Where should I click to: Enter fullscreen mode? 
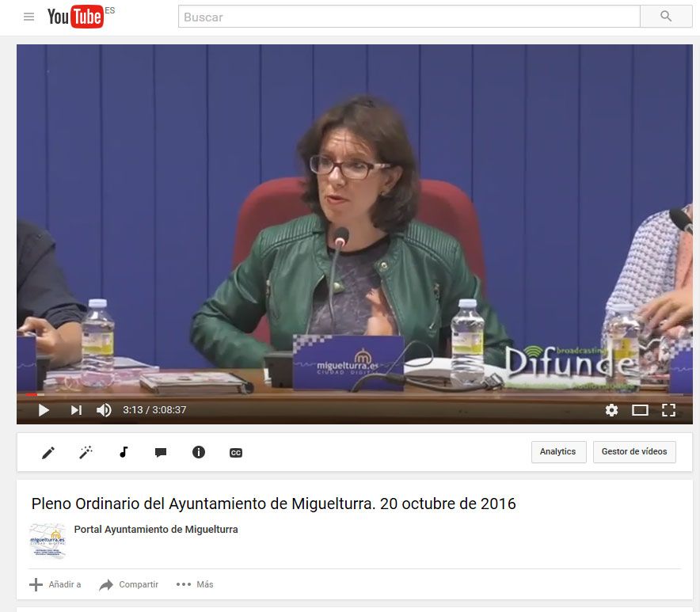tap(668, 410)
